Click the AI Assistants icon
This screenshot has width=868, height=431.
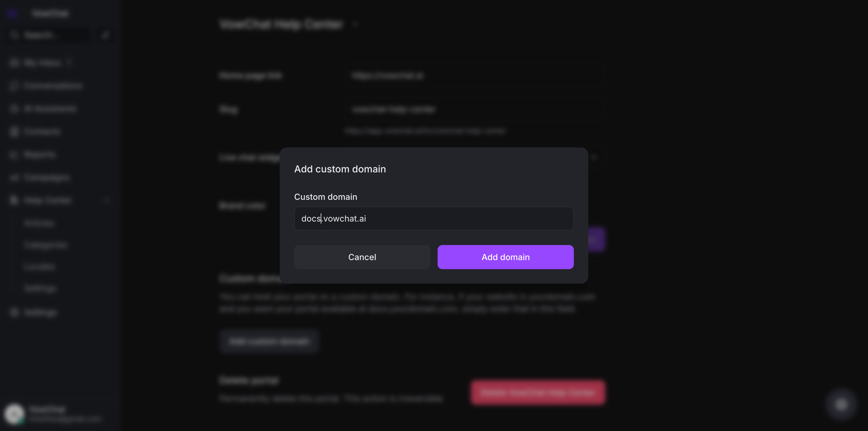pos(14,109)
